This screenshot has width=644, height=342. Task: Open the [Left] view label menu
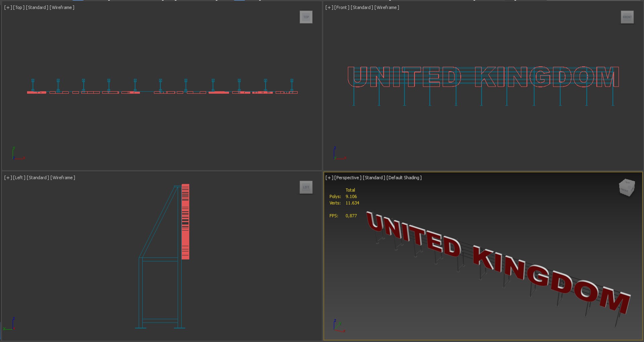tap(19, 178)
